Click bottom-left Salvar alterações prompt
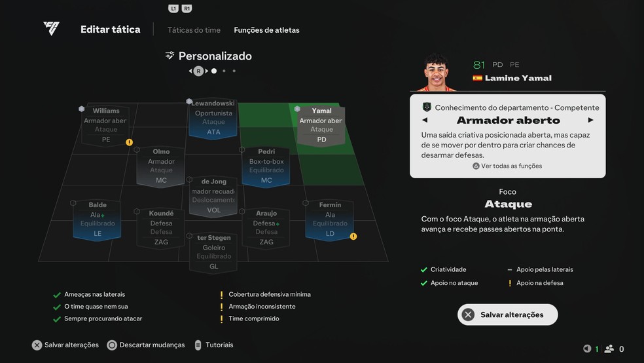The width and height of the screenshot is (644, 363). point(65,345)
